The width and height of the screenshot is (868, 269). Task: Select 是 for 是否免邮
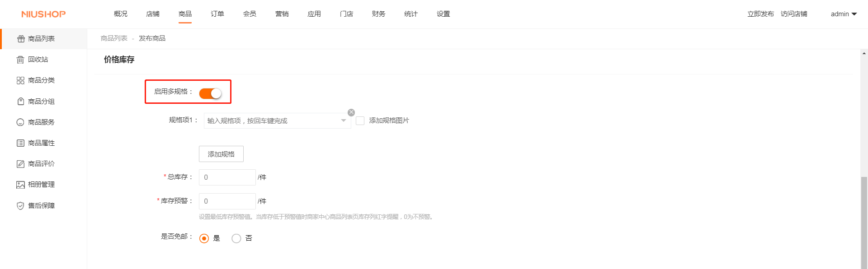[204, 238]
